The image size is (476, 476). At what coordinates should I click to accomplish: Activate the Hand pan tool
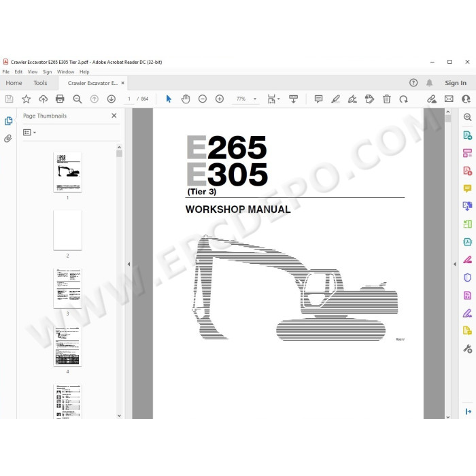tap(186, 99)
